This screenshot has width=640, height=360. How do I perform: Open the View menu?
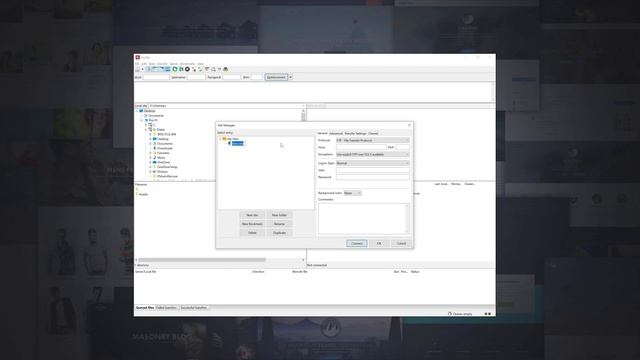tap(152, 64)
